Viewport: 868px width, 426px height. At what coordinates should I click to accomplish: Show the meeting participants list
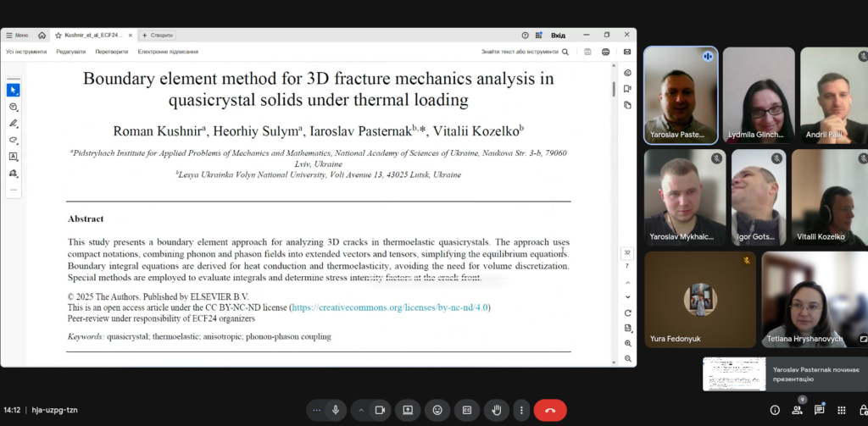(797, 410)
